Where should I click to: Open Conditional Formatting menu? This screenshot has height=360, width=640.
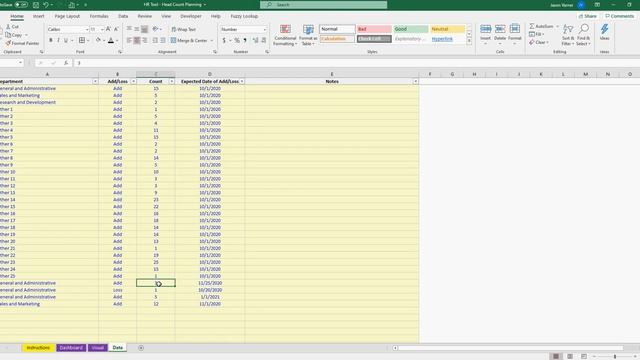coord(285,35)
